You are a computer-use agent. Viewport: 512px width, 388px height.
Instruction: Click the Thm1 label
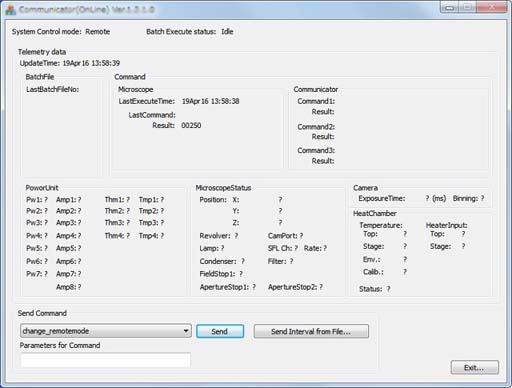(114, 200)
